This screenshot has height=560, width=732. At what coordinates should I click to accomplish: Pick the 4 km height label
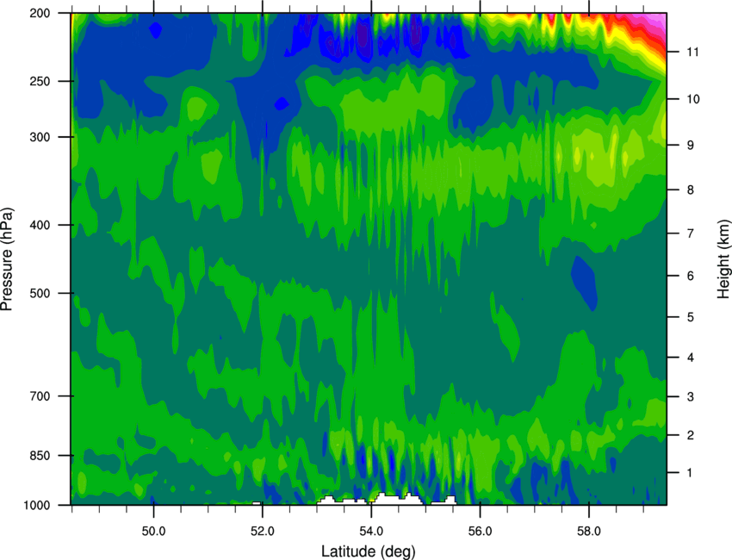pos(690,358)
